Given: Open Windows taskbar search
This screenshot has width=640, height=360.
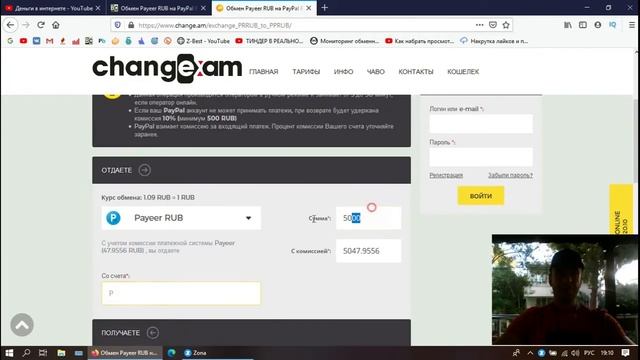Looking at the screenshot, I should (x=27, y=353).
